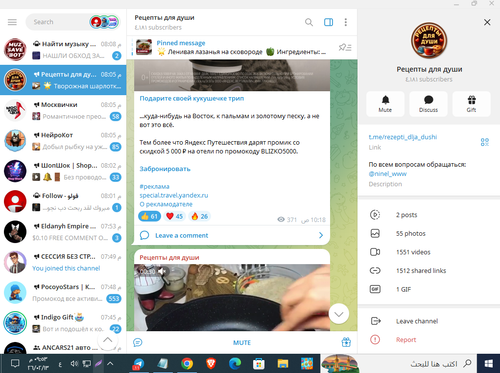Open the Follow chat
The height and width of the screenshot is (373, 500).
point(63,201)
